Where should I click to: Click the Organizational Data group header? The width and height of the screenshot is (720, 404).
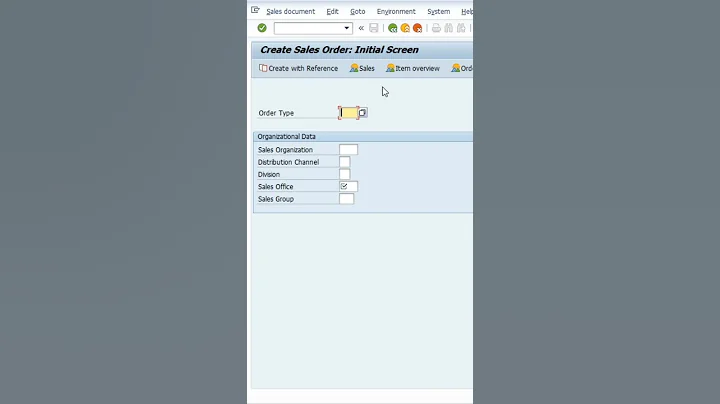click(x=363, y=136)
